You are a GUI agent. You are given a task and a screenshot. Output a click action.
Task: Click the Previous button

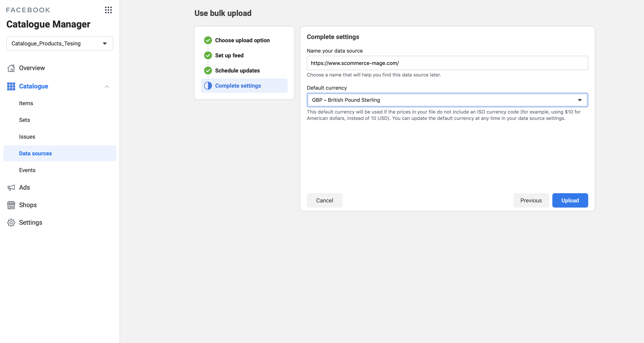pos(531,200)
